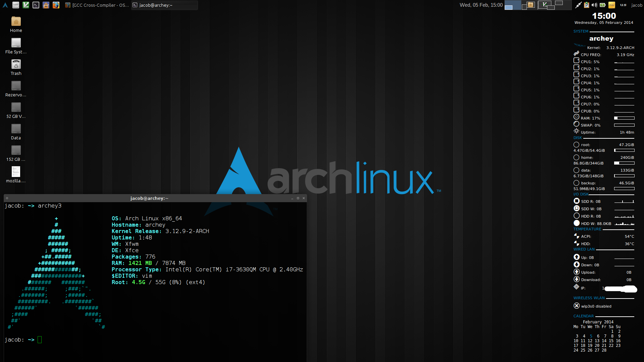Image resolution: width=644 pixels, height=362 pixels.
Task: Open the File System desktop icon
Action: pos(16,46)
